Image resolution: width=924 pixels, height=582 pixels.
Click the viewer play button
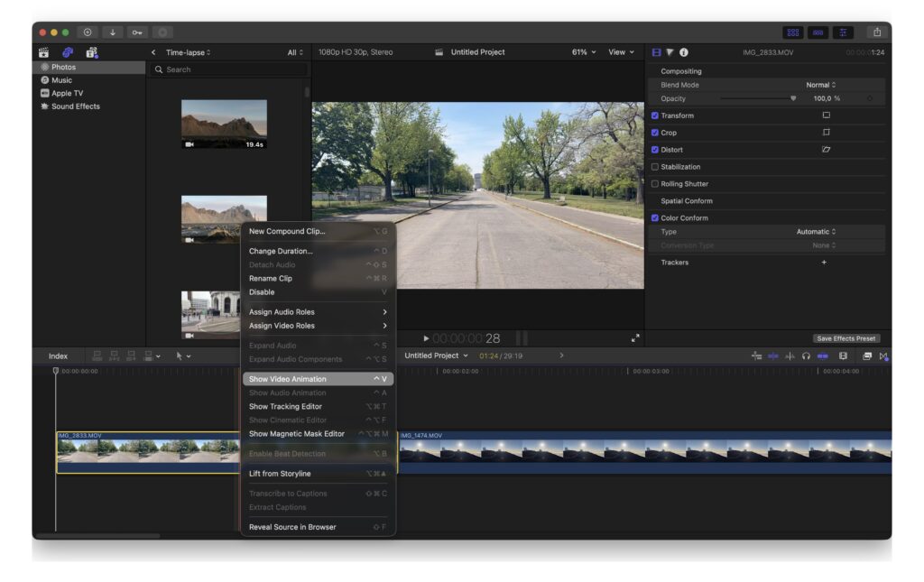coord(426,338)
